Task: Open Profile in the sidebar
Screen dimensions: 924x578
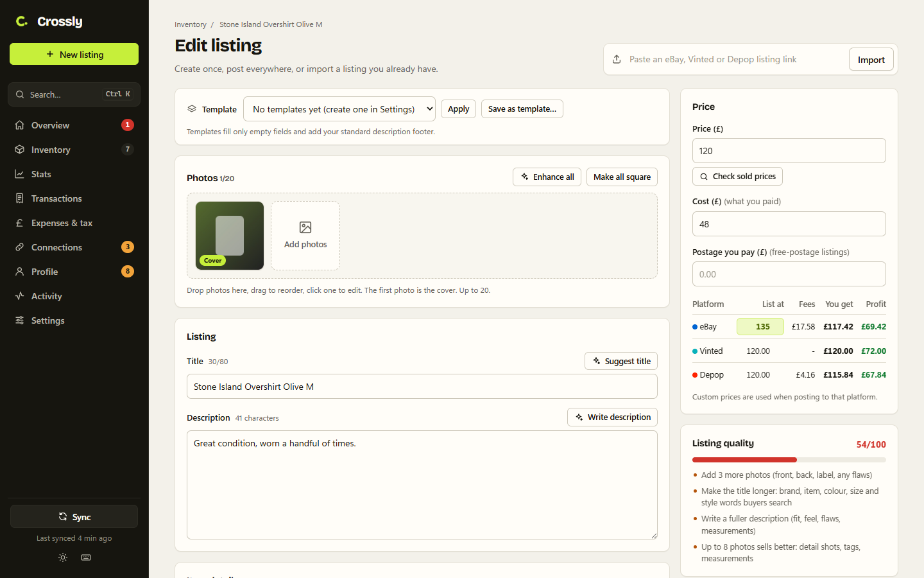Action: (74, 272)
